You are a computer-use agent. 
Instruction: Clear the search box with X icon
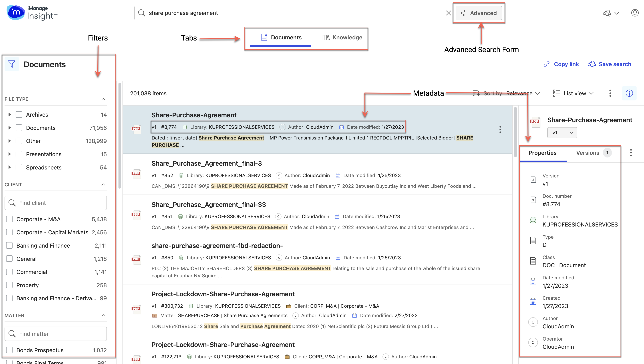(x=448, y=13)
